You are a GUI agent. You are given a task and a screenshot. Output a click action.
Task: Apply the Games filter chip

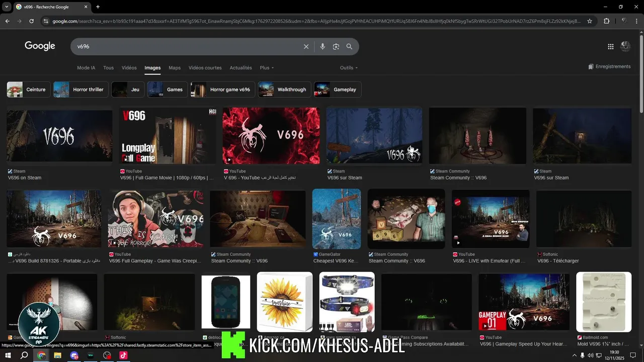[x=168, y=89]
